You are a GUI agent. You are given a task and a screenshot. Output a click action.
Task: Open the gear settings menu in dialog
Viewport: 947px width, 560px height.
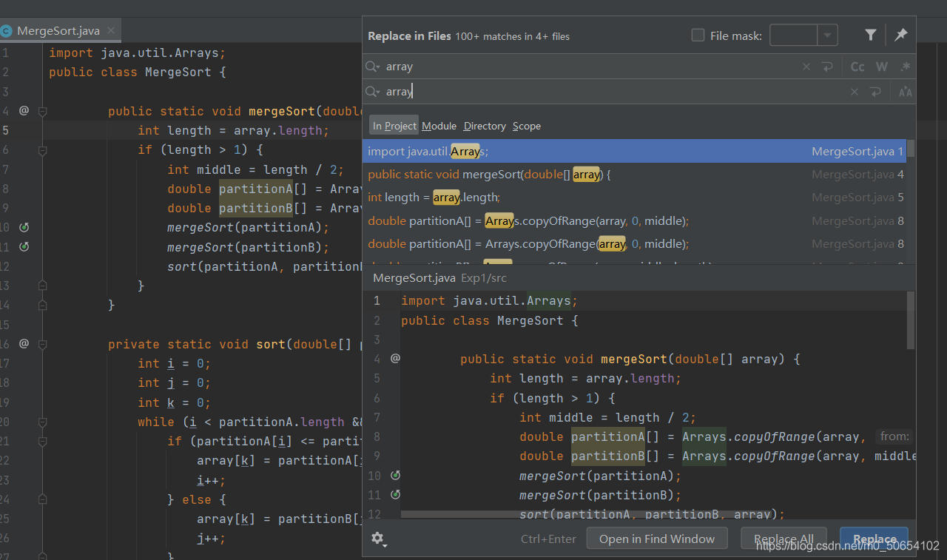pyautogui.click(x=378, y=539)
